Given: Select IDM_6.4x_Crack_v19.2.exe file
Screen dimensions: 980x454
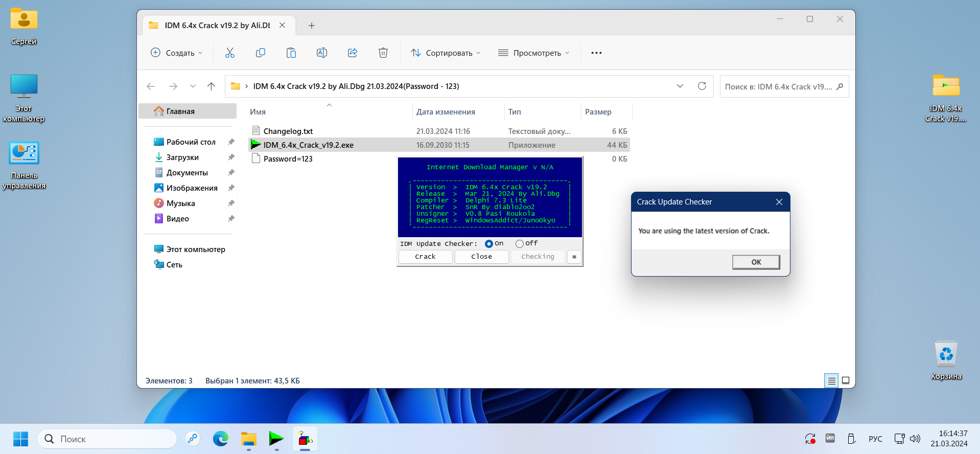Looking at the screenshot, I should point(439,145).
